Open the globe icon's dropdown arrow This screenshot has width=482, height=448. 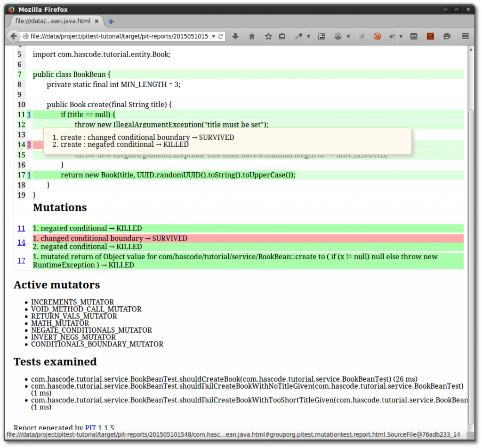pos(348,36)
